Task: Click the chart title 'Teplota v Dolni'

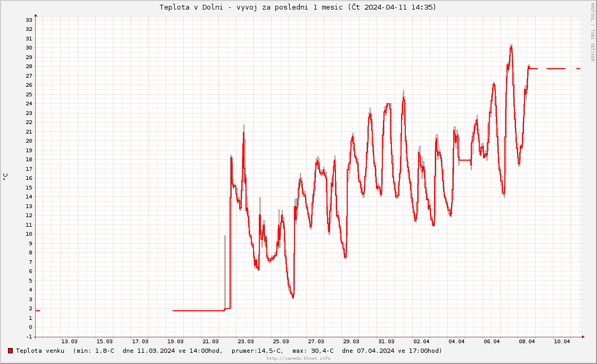Action: (x=191, y=7)
